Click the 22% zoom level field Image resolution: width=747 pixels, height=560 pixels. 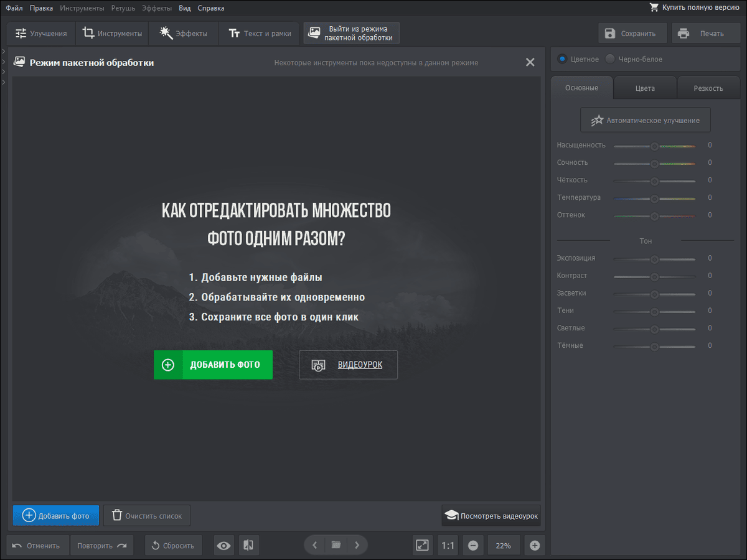coord(504,546)
